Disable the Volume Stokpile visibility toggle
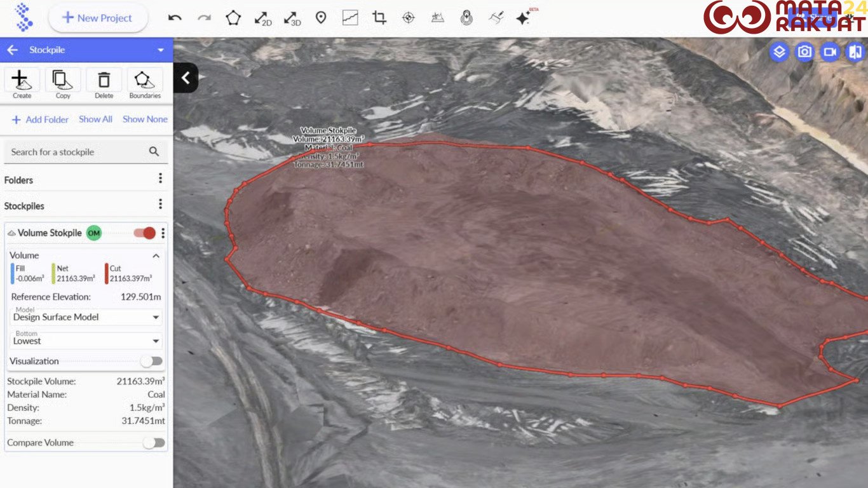 click(145, 233)
